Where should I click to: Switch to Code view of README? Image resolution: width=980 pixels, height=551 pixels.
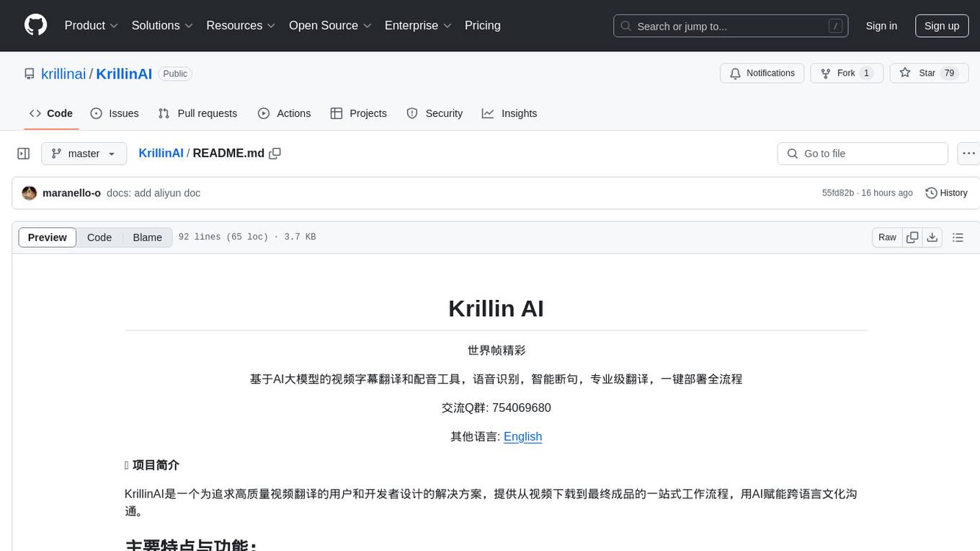pos(99,237)
